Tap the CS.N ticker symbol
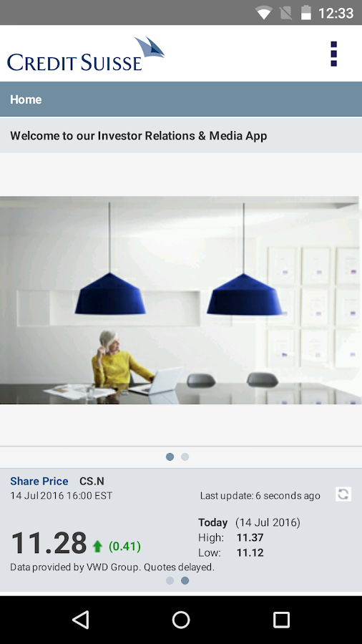 (92, 481)
